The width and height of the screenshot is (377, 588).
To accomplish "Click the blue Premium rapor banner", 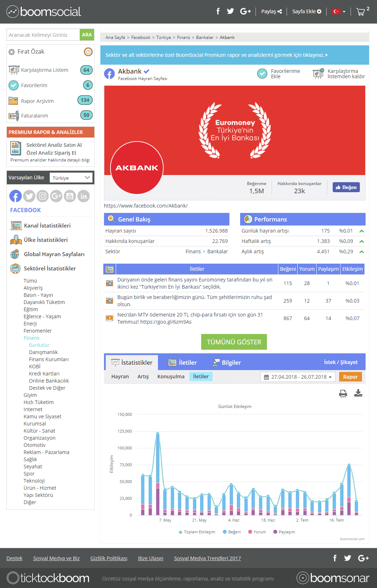I will [235, 55].
